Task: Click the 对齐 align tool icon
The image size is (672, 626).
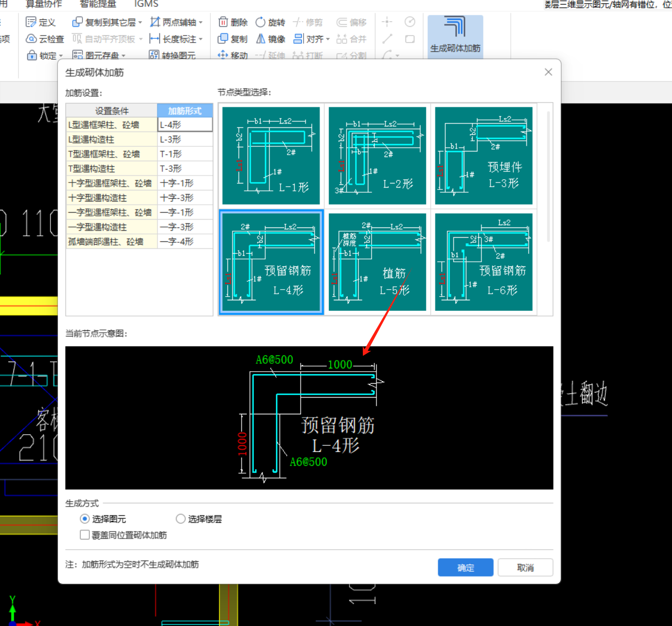Action: tap(299, 39)
